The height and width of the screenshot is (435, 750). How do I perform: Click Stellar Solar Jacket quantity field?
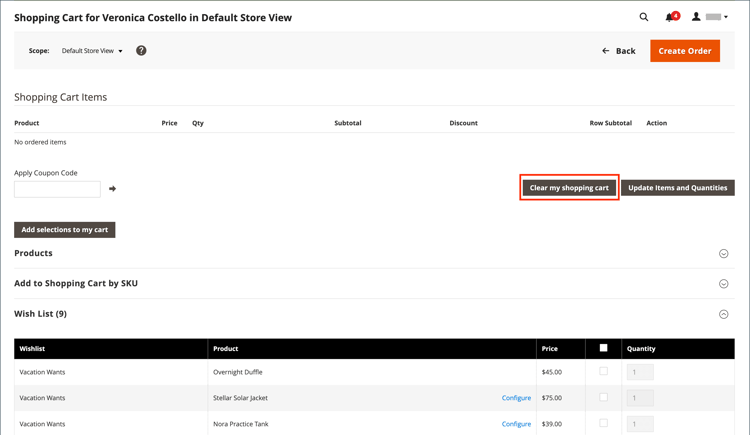640,398
